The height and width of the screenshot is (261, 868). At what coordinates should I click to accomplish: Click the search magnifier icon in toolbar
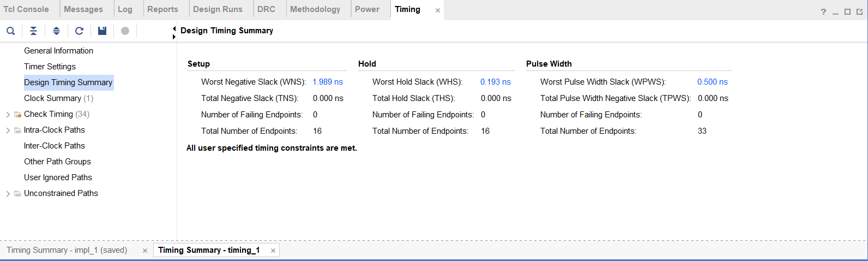[10, 31]
